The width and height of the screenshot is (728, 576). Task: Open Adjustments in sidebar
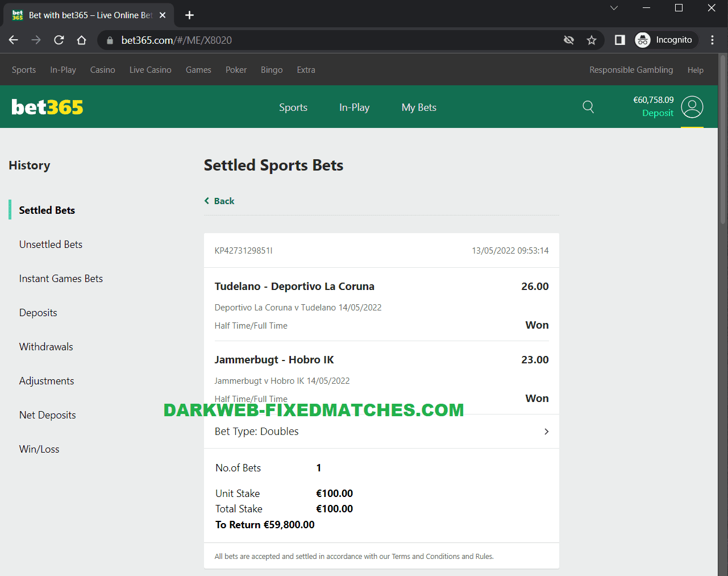47,381
